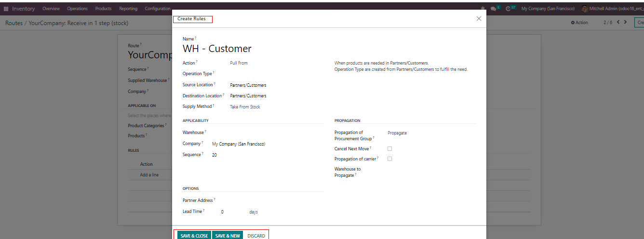Open the Gear Action menu
This screenshot has width=644, height=239.
point(579,23)
